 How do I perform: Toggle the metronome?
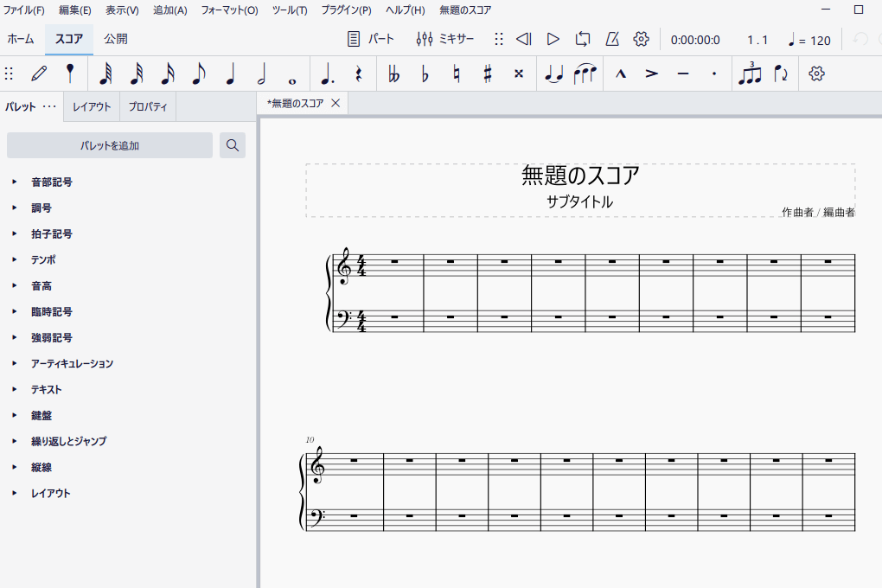click(612, 39)
